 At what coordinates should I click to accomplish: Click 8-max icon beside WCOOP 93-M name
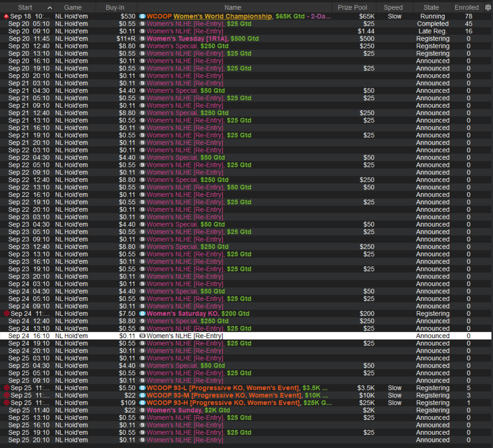coord(142,395)
